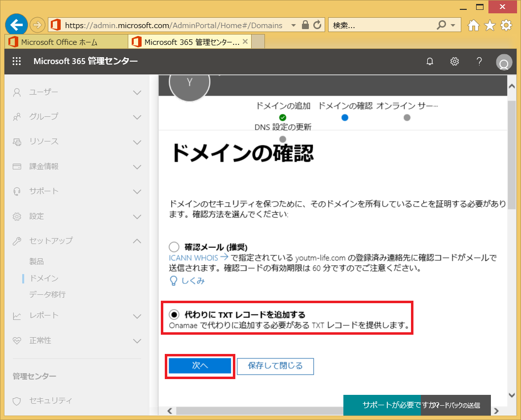Viewport: 521px width, 420px height.
Task: Open データ移行 under セットアップ
Action: 47,294
